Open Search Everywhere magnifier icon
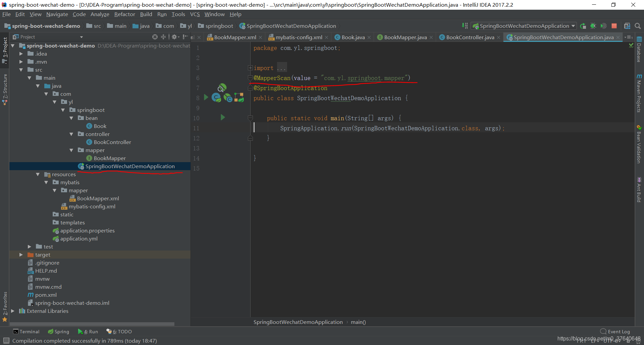 pyautogui.click(x=638, y=26)
